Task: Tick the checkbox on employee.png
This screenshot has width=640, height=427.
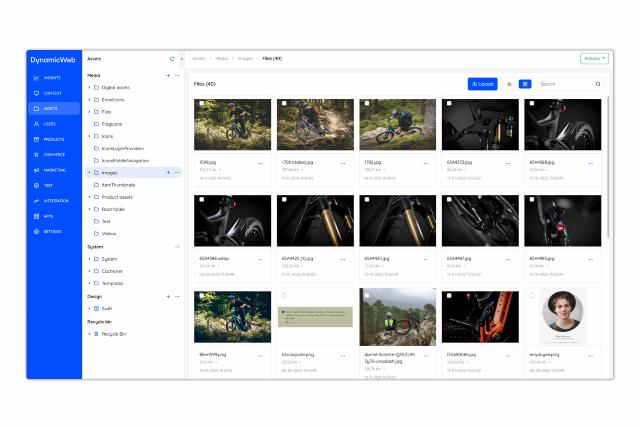Action: click(x=531, y=296)
